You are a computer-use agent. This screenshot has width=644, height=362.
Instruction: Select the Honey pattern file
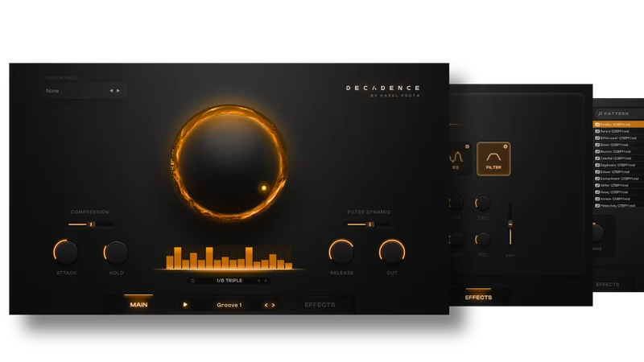(x=618, y=192)
